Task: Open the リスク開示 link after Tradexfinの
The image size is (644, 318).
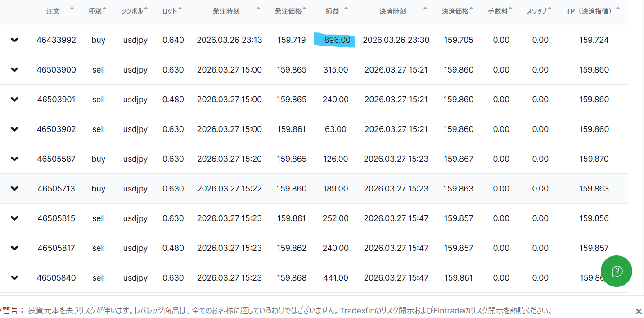Action: (x=397, y=311)
